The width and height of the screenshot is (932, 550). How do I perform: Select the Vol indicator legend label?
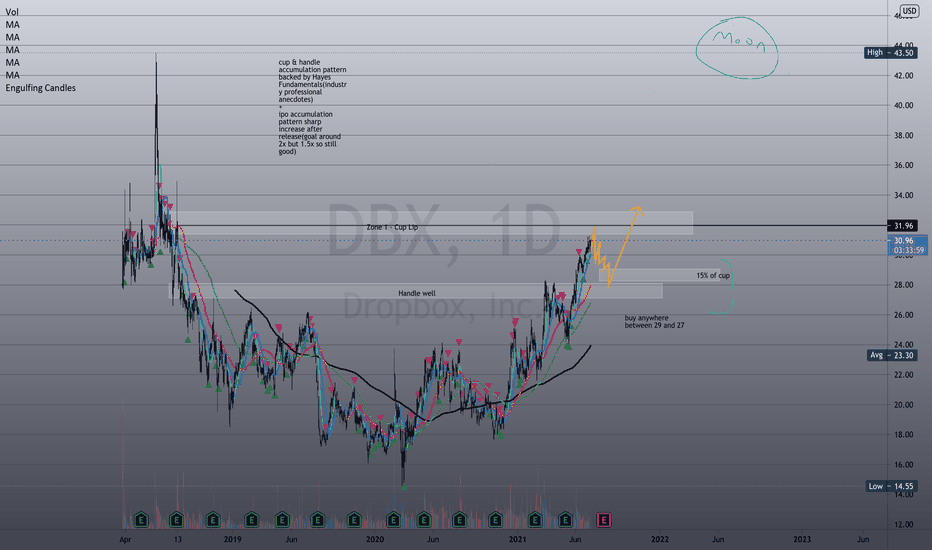pyautogui.click(x=12, y=12)
